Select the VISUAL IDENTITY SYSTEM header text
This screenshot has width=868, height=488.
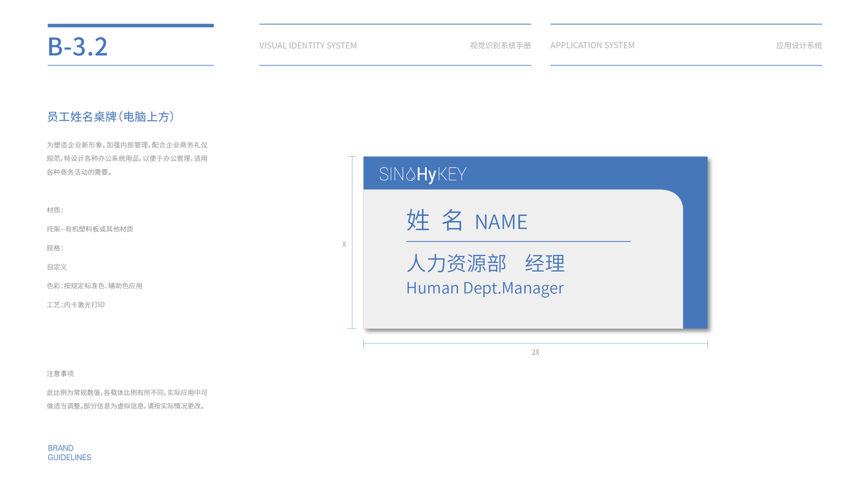[308, 46]
